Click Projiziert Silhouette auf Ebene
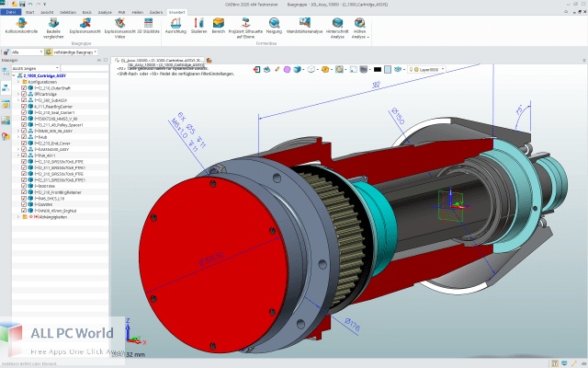 pyautogui.click(x=245, y=29)
